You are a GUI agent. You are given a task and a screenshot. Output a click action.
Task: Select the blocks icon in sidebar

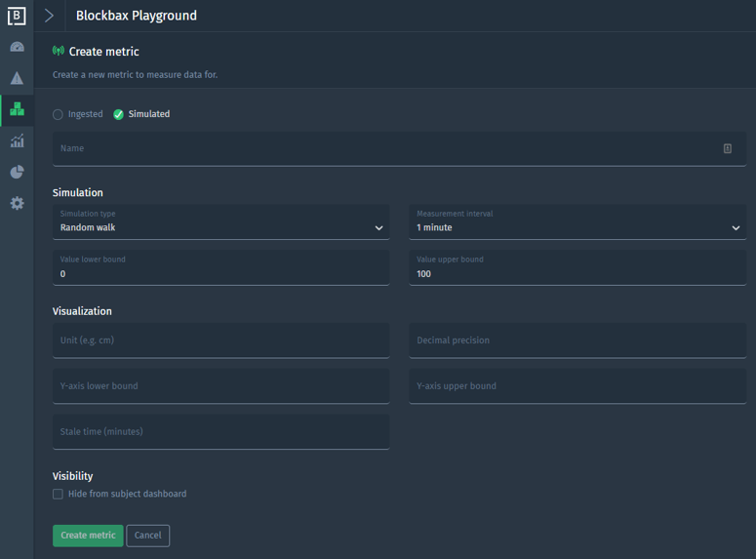click(17, 109)
